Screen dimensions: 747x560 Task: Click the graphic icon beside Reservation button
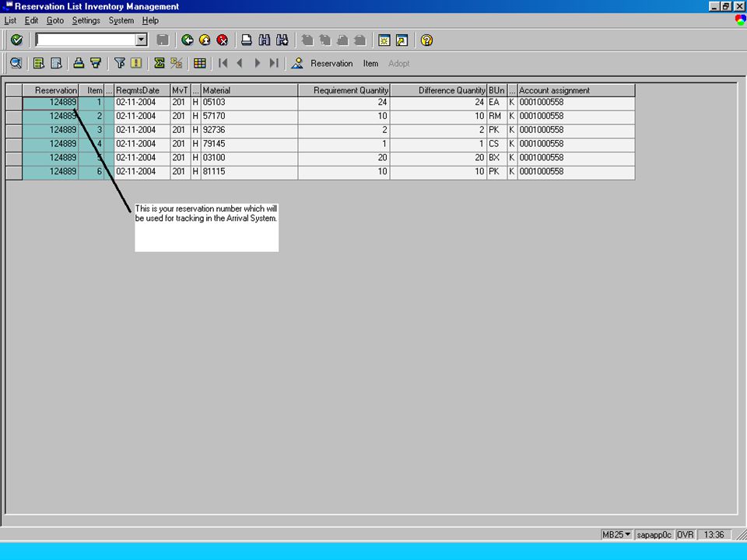point(297,63)
